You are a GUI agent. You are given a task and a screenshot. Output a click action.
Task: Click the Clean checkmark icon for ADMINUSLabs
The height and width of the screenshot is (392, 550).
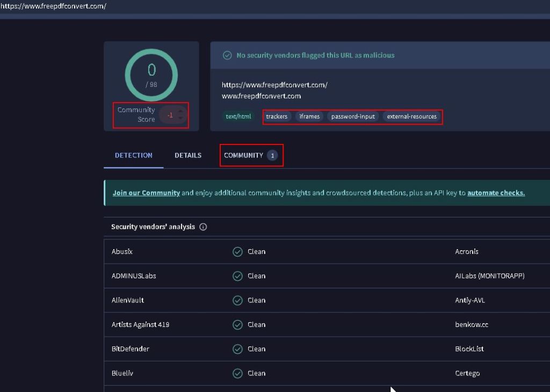click(x=237, y=276)
